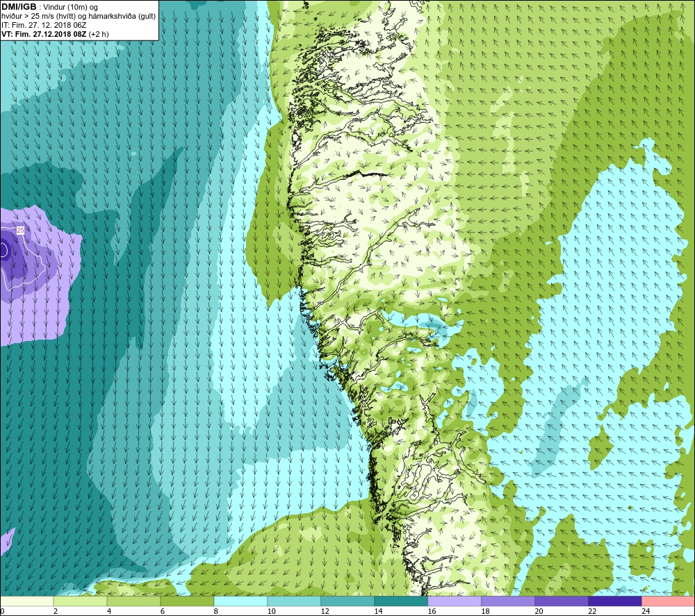The image size is (695, 616).
Task: Click the 16–18 m/s lavender legend swatch
Action: tap(455, 601)
